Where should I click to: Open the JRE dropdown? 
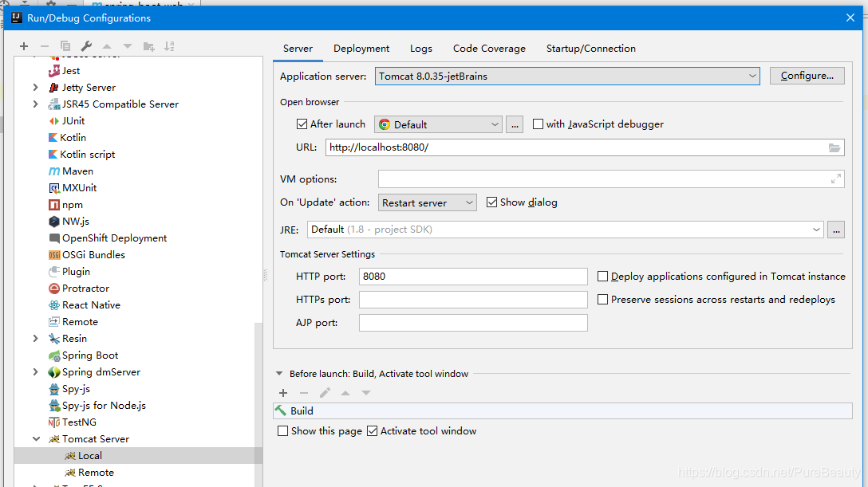tap(565, 230)
